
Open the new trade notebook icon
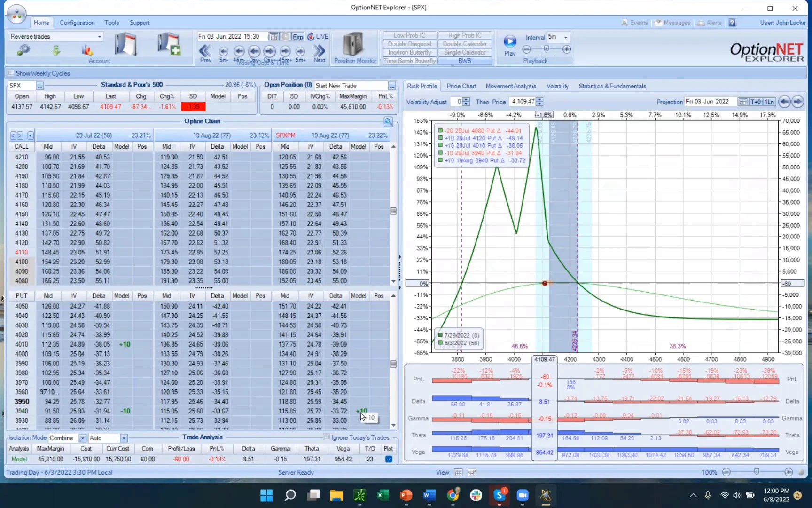point(169,45)
